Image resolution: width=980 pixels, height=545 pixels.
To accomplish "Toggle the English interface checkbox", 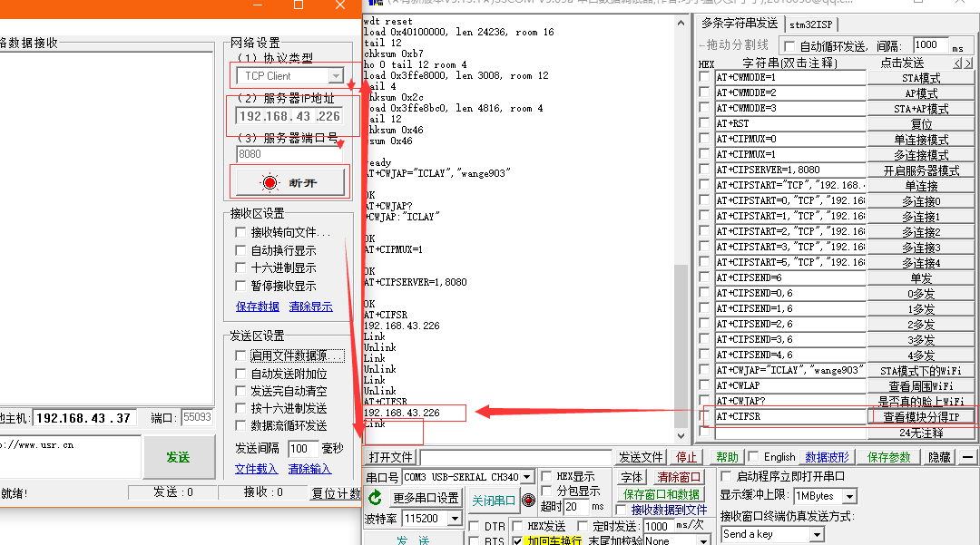I will pyautogui.click(x=751, y=456).
